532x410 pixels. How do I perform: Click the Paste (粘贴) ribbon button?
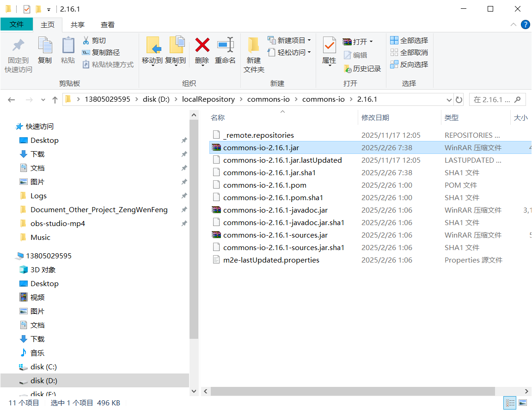[68, 50]
